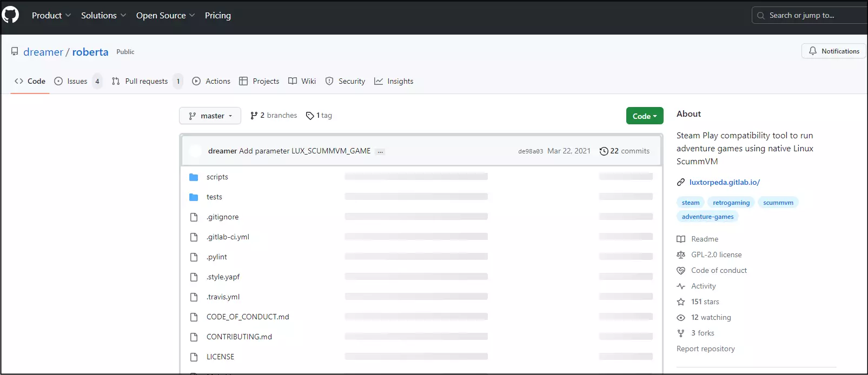Open the master branch dropdown
This screenshot has width=868, height=375.
210,116
